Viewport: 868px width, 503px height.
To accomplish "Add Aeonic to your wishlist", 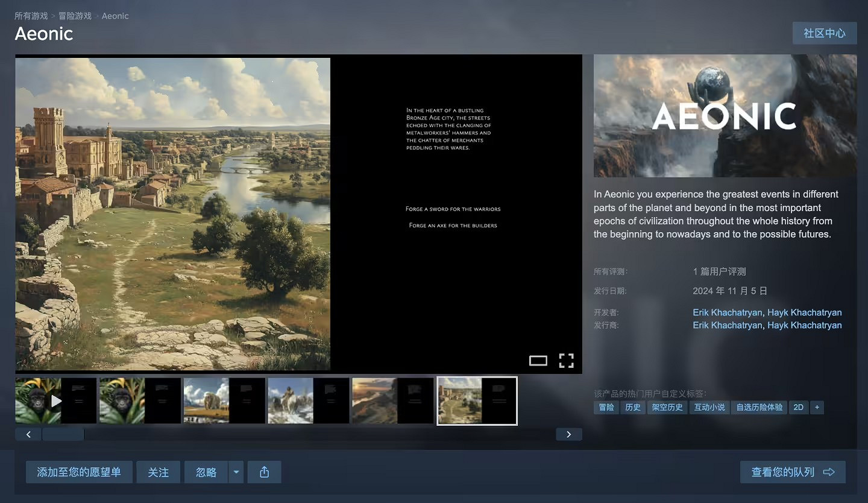I will coord(78,472).
